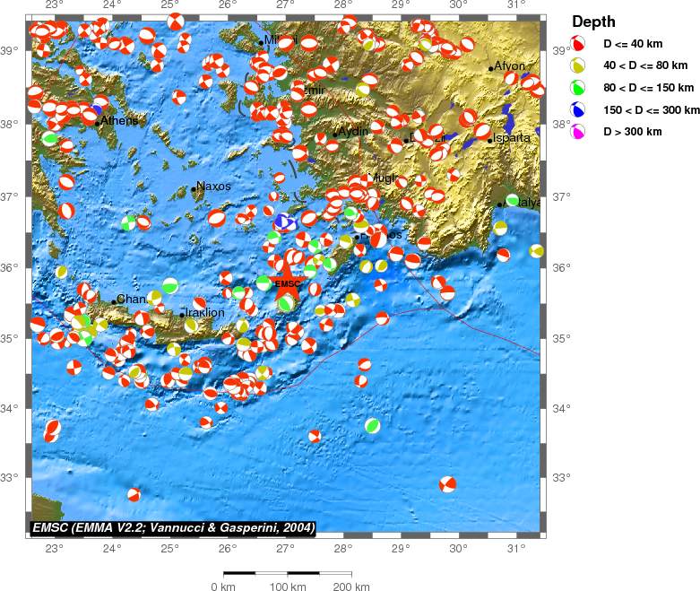
Task: Click the 100 km mark on scale bar
Action: tap(288, 587)
